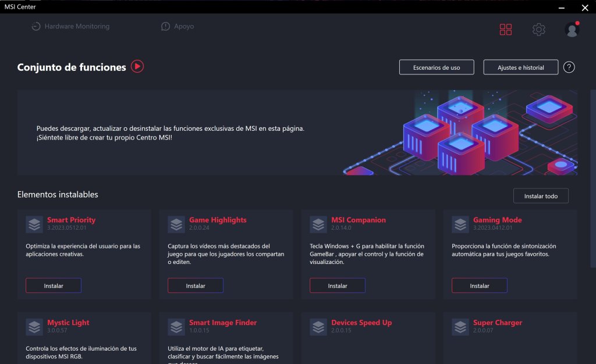Click the Game Highlights layers icon
The width and height of the screenshot is (596, 364).
pos(176,224)
